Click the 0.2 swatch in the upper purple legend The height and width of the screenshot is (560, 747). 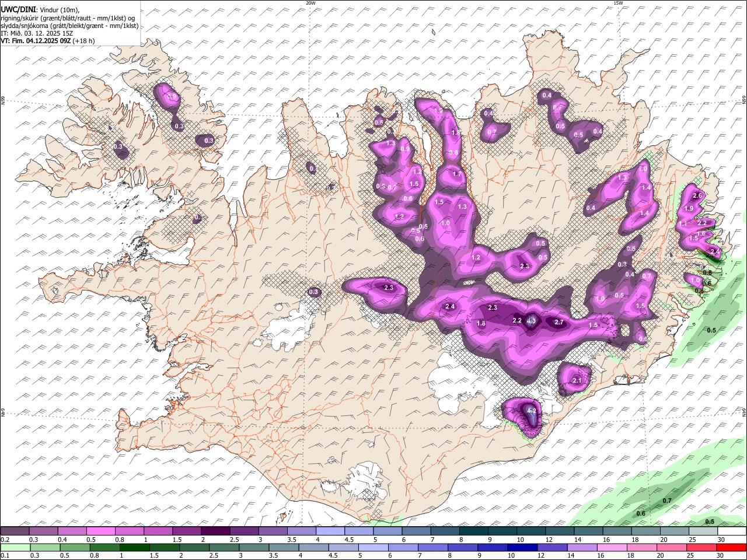[15, 531]
